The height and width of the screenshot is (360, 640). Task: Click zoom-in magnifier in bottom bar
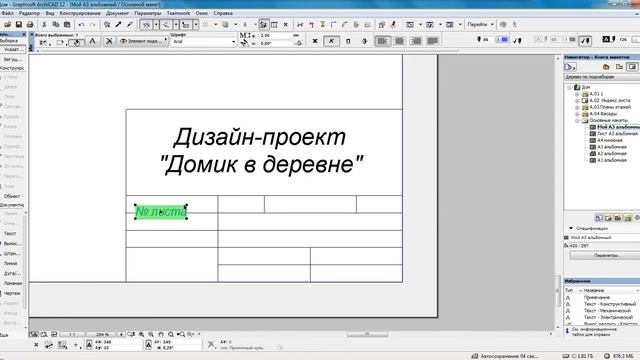tap(141, 334)
